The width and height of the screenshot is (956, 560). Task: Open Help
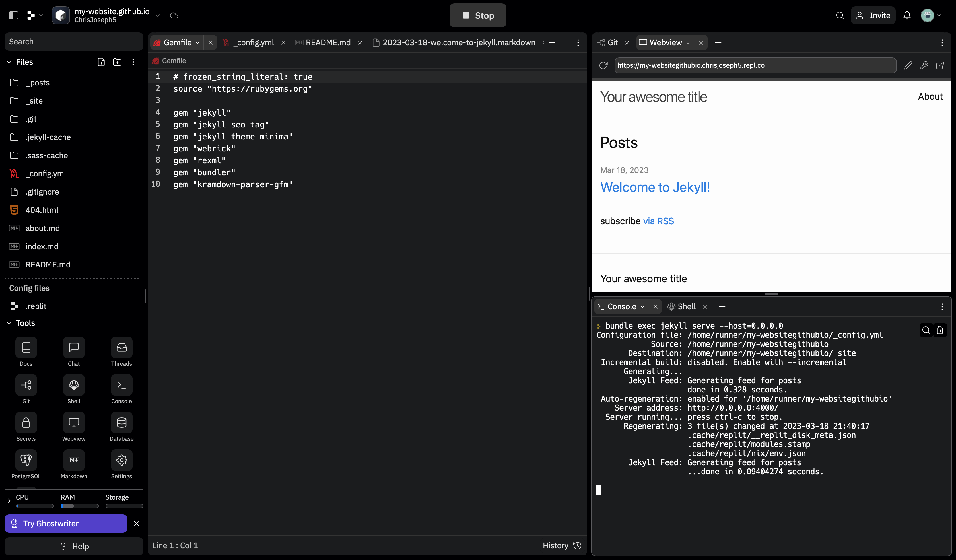pyautogui.click(x=74, y=546)
